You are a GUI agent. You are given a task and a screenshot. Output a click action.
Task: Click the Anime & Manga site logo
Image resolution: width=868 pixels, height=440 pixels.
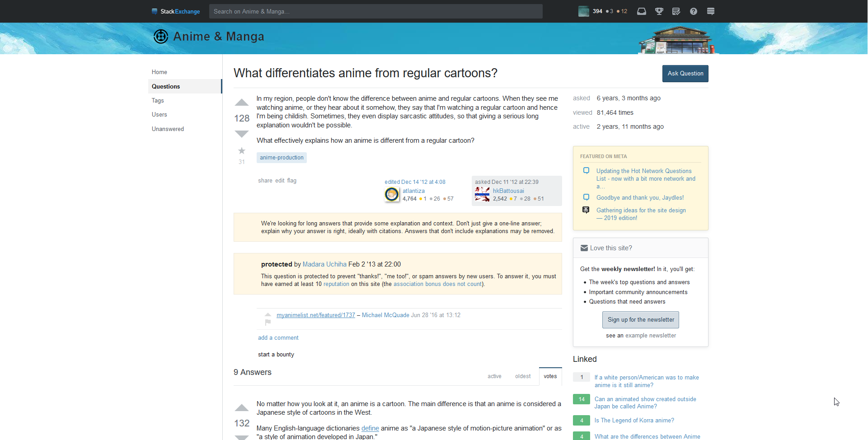pyautogui.click(x=209, y=37)
